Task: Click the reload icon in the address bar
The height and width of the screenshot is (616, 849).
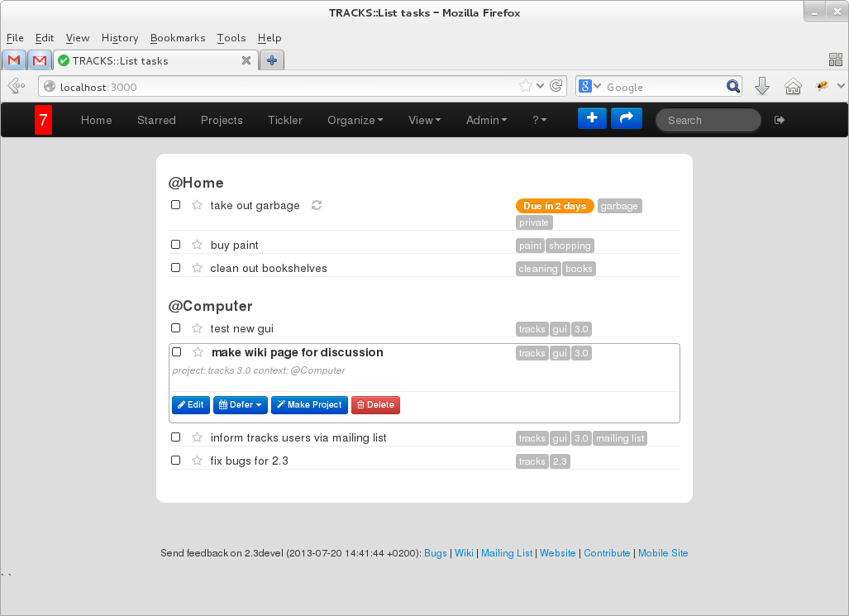Action: [556, 86]
